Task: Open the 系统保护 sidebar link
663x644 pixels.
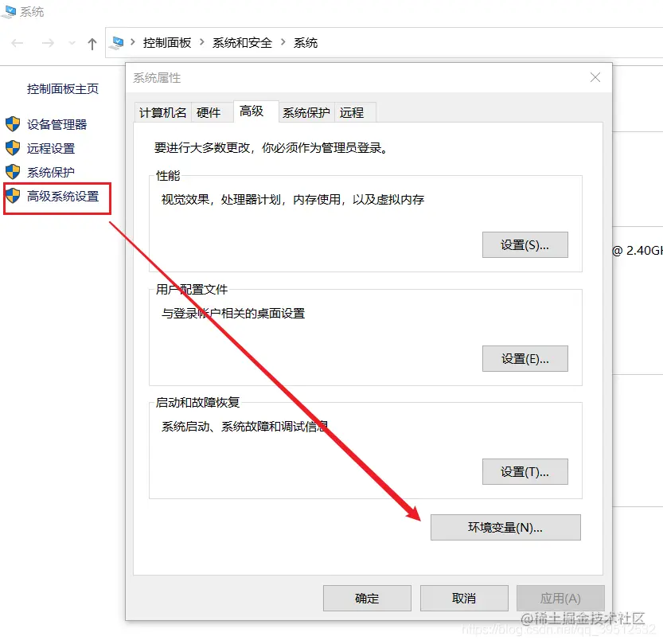Action: click(x=51, y=172)
